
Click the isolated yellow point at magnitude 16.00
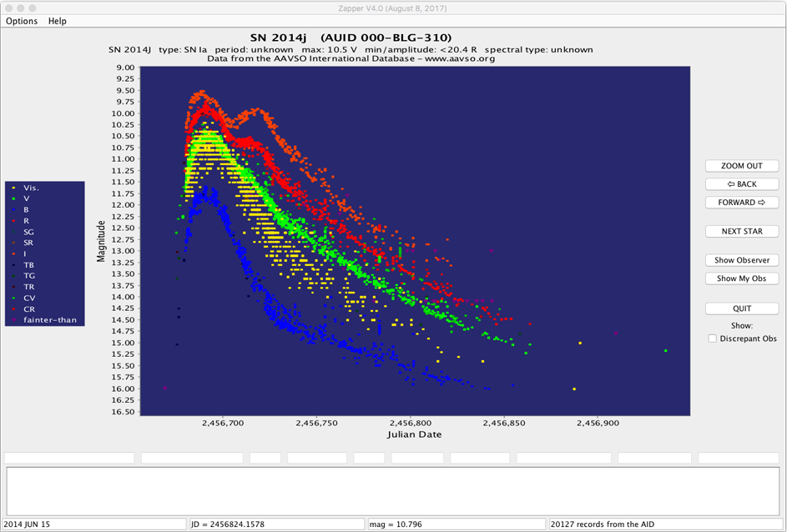pyautogui.click(x=574, y=389)
